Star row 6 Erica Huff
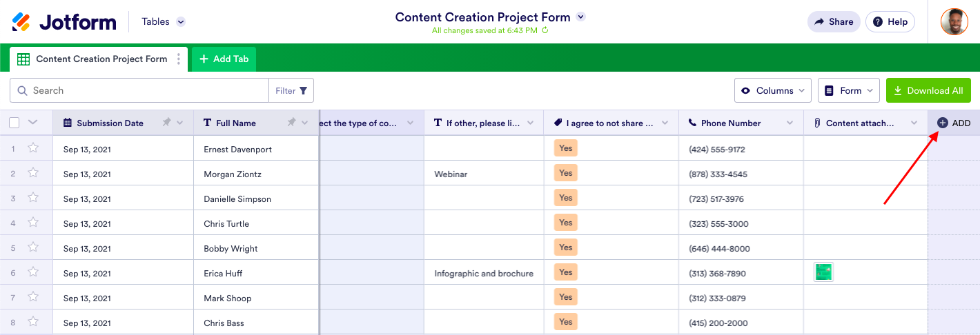The image size is (980, 335). [33, 272]
